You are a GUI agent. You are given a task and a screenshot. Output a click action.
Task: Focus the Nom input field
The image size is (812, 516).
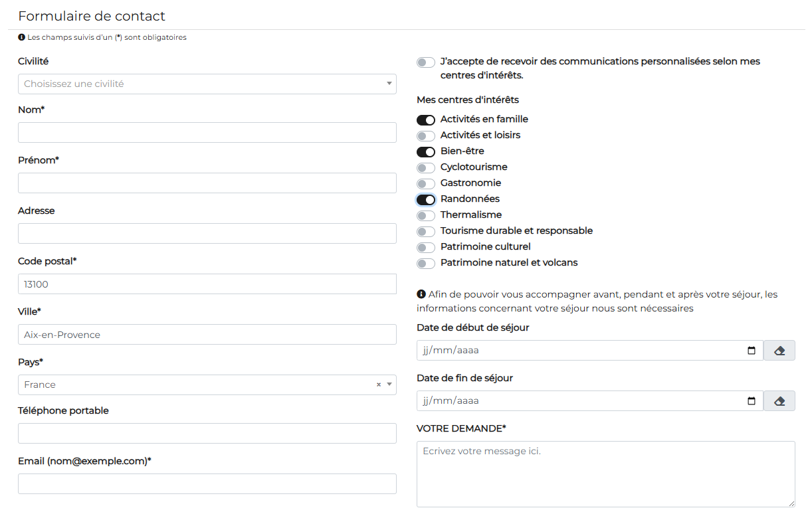coord(207,133)
